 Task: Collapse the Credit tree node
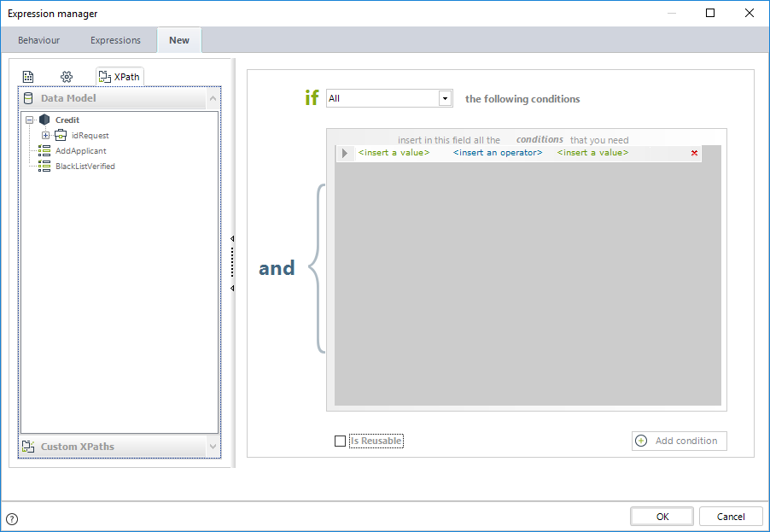30,120
